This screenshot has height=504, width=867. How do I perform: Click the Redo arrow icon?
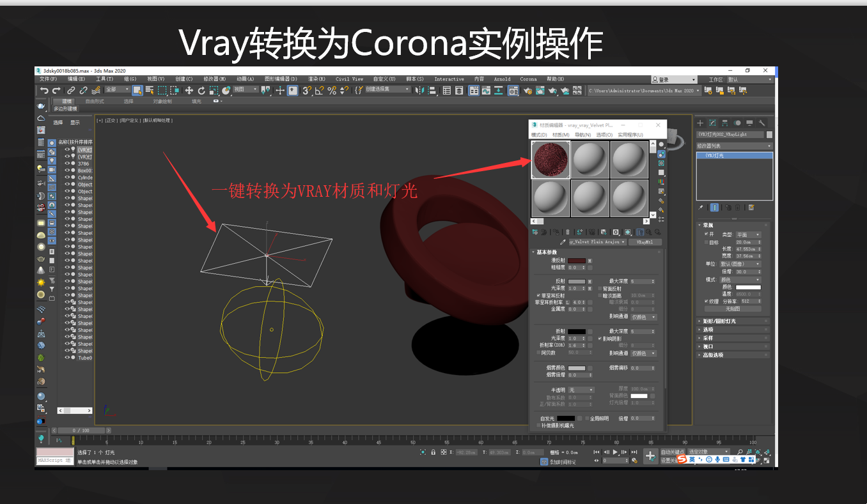tap(56, 90)
